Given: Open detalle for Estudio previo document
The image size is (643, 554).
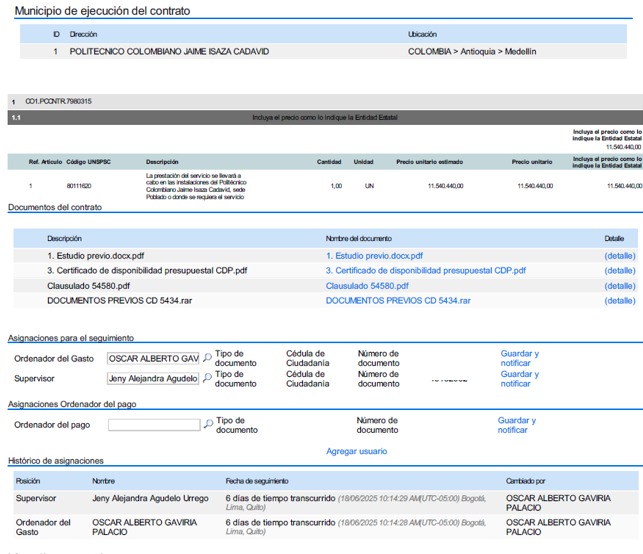Looking at the screenshot, I should (x=619, y=255).
